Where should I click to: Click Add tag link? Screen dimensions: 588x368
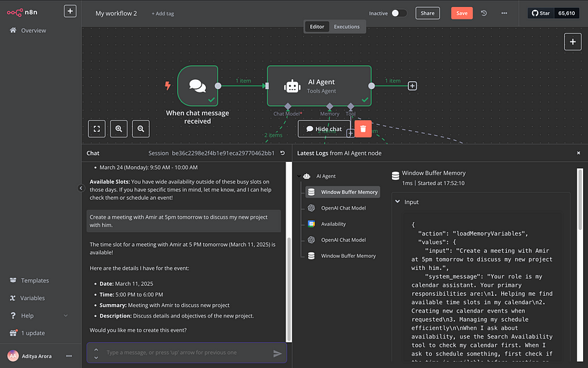pyautogui.click(x=162, y=13)
